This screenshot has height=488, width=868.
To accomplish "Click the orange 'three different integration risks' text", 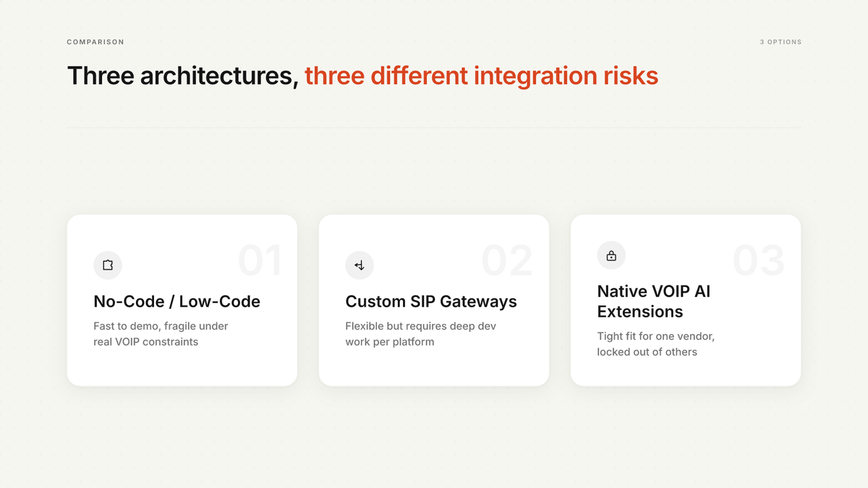I will click(x=482, y=76).
